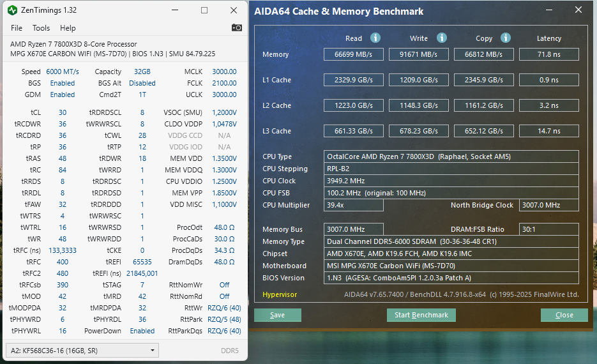Click the L3 Cache Latency value 14.7 ns
Viewport: 597px width, 364px height.
click(548, 131)
